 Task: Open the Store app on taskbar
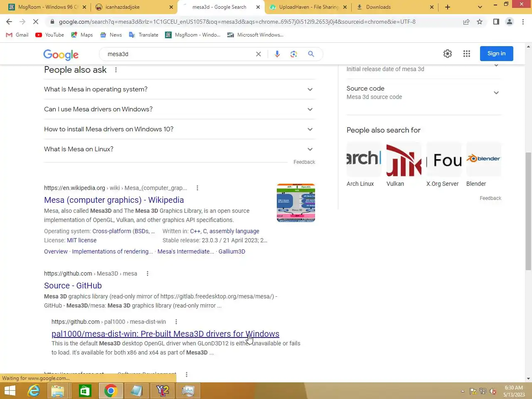(x=84, y=391)
